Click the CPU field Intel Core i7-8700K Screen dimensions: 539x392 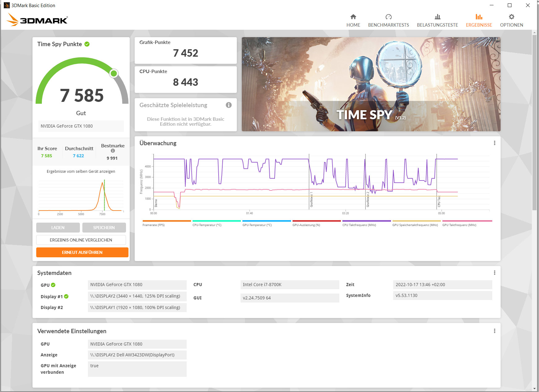tap(290, 285)
